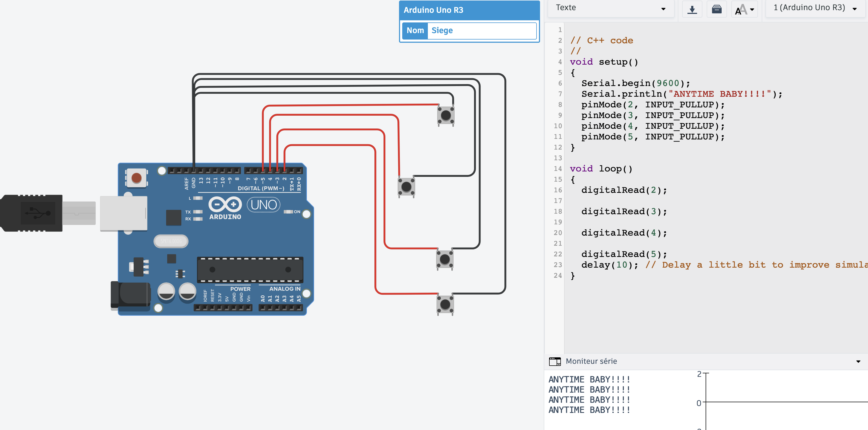Viewport: 868px width, 430px height.
Task: Select the topmost pushbutton component
Action: coord(445,116)
